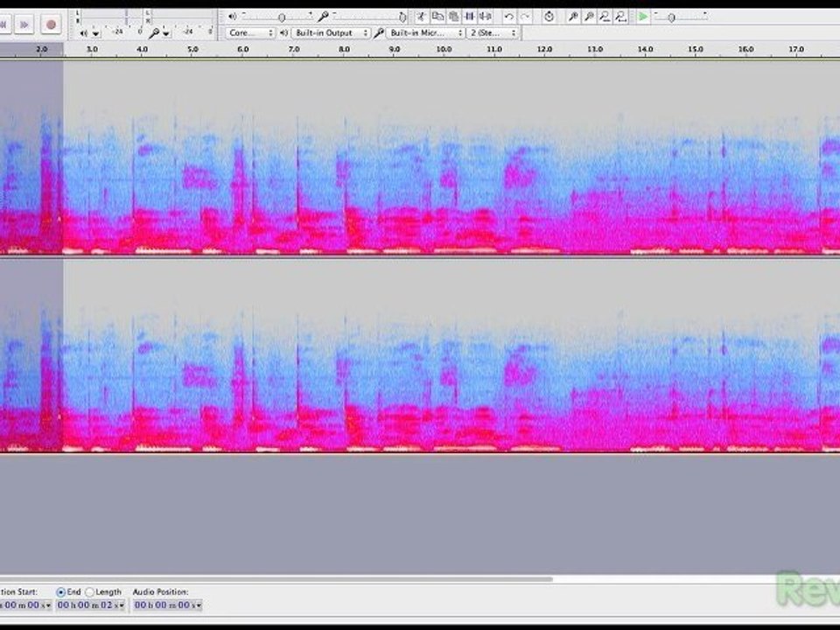Open the Selection Start format arrow
The height and width of the screenshot is (630, 840).
click(47, 605)
